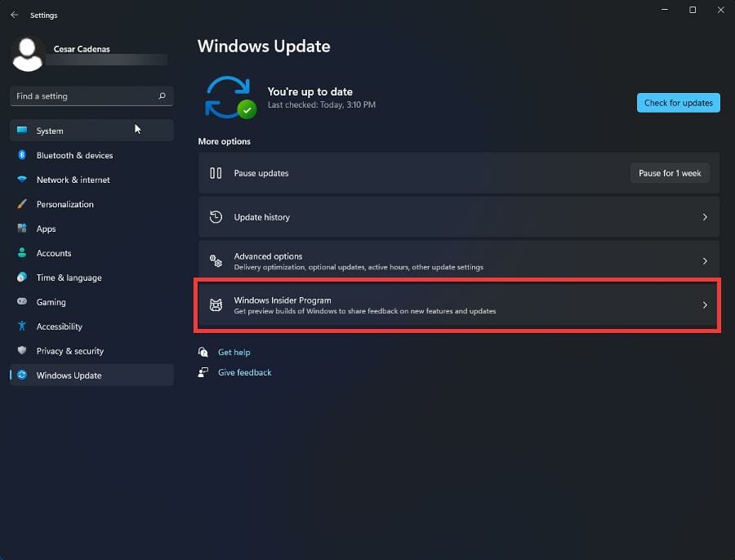The image size is (735, 560).
Task: Click the clock icon beside Update history
Action: click(x=216, y=217)
